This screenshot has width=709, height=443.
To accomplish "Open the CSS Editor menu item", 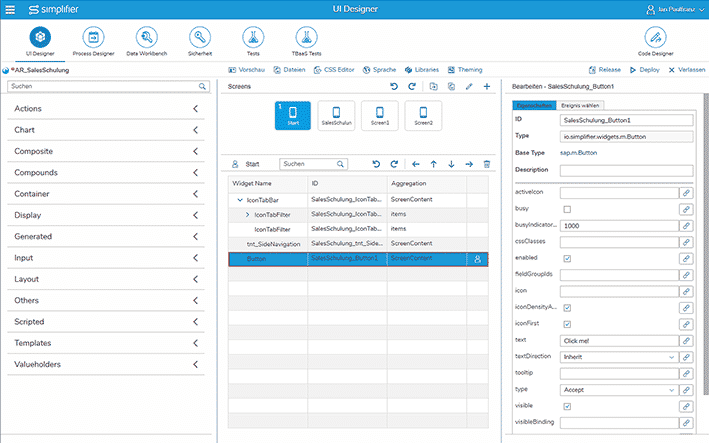I will [x=334, y=70].
